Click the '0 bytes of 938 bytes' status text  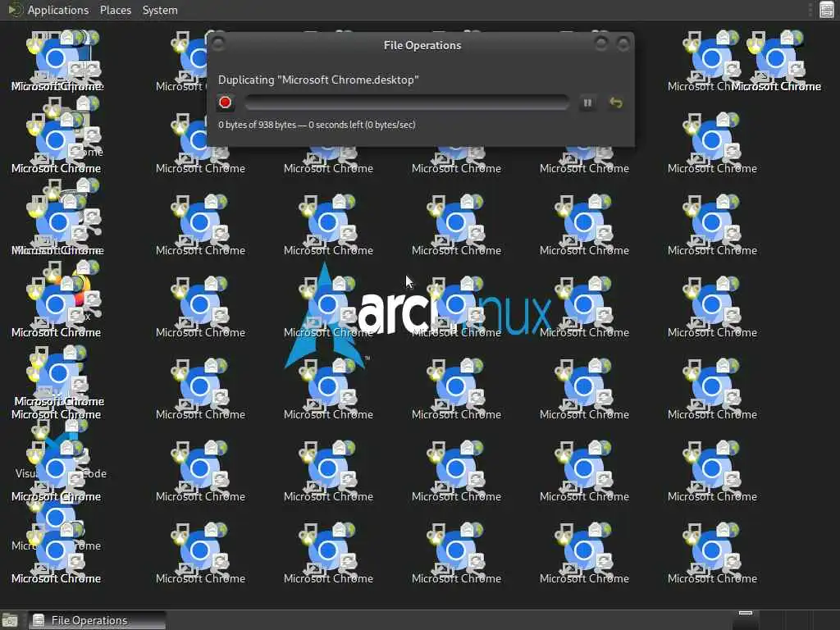coord(317,125)
